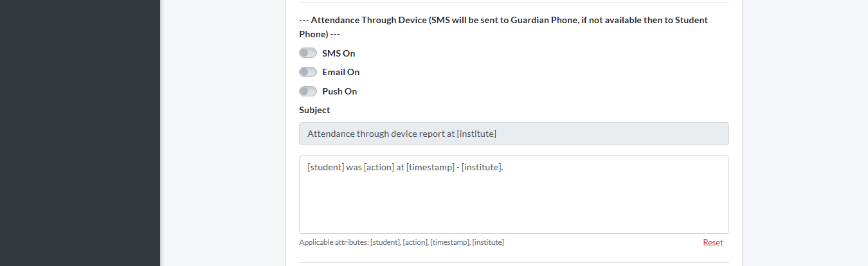This screenshot has height=266, width=868.
Task: Place cursor on [action] in message body
Action: coord(379,167)
